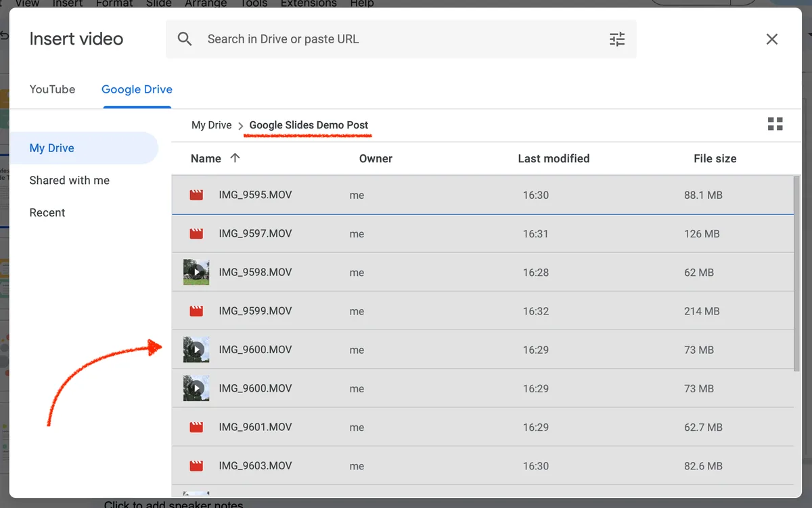Click the Search in Drive input field
This screenshot has width=812, height=508.
pyautogui.click(x=401, y=39)
